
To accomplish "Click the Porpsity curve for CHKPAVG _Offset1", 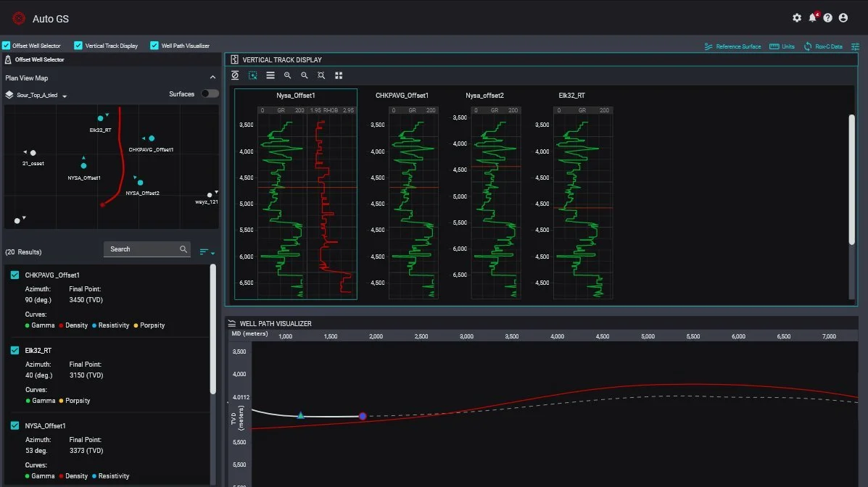I will [x=149, y=325].
